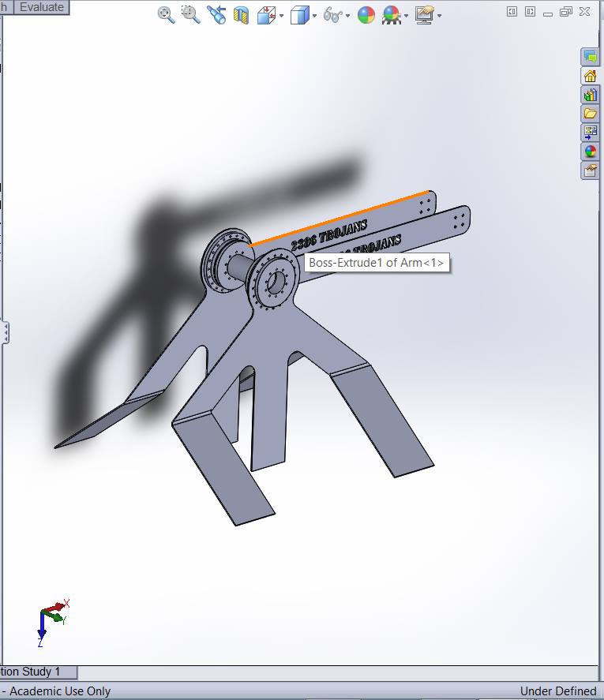The height and width of the screenshot is (700, 604).
Task: Click the Display Style box icon
Action: [x=299, y=15]
